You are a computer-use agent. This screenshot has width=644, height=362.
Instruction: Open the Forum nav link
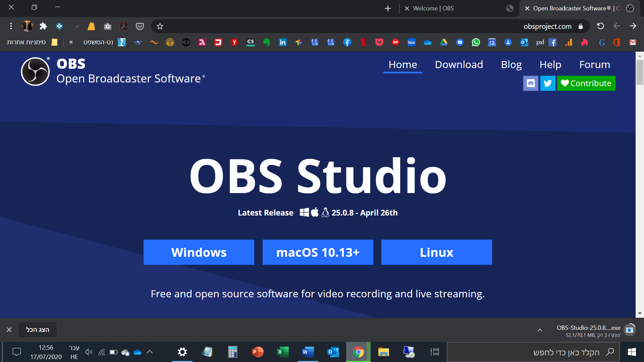(x=595, y=64)
